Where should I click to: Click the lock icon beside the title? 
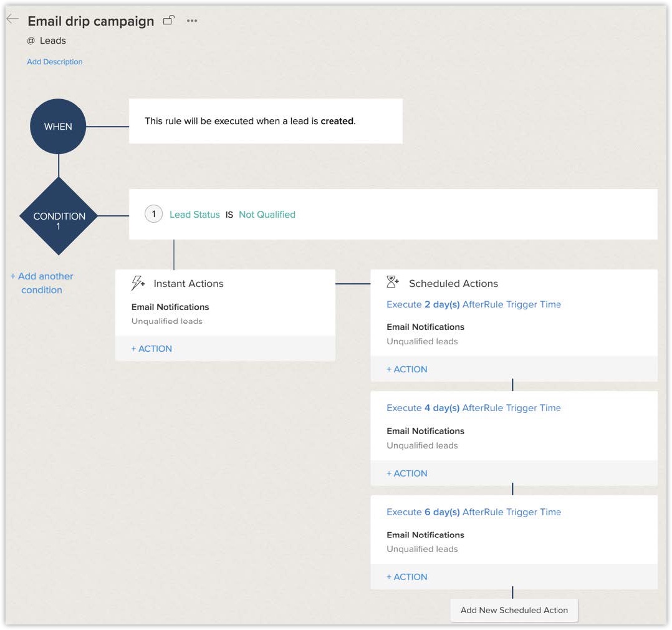(168, 21)
